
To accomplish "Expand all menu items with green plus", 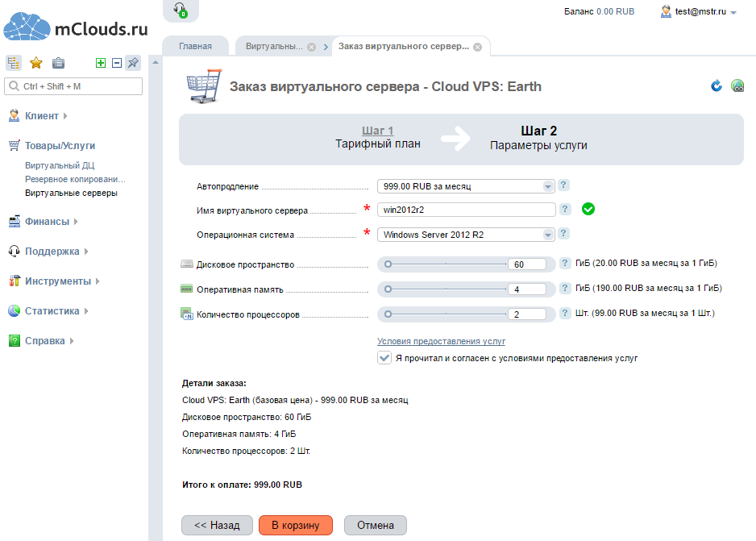I will click(x=100, y=63).
